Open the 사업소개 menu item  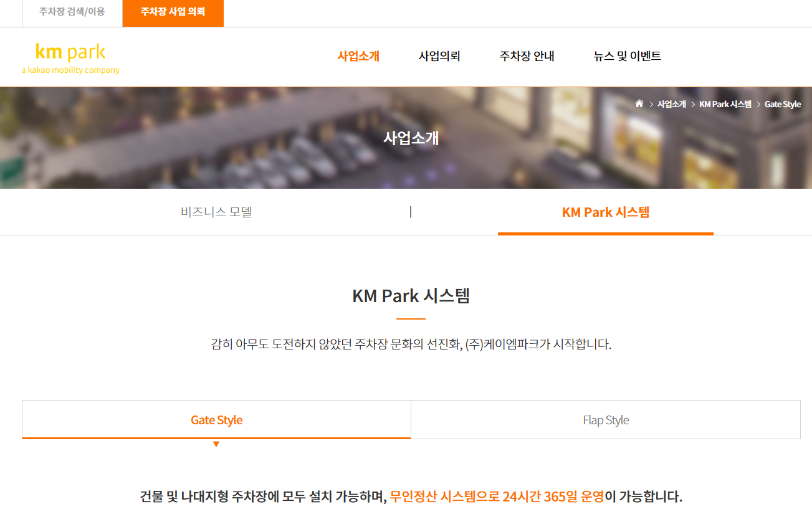point(358,56)
